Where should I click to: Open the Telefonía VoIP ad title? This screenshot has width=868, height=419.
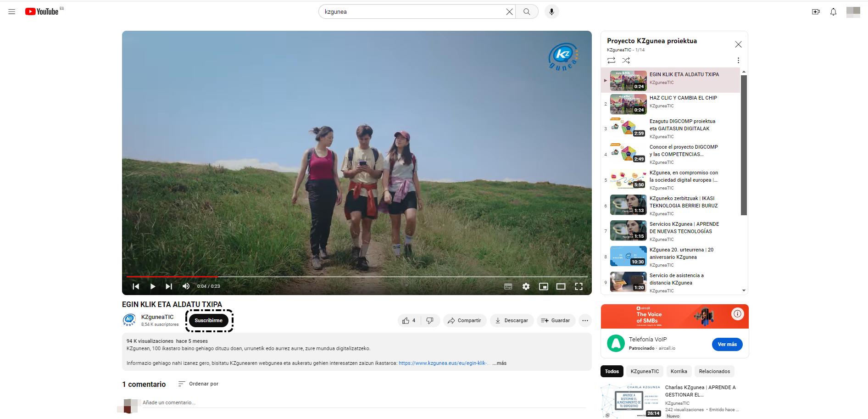647,339
